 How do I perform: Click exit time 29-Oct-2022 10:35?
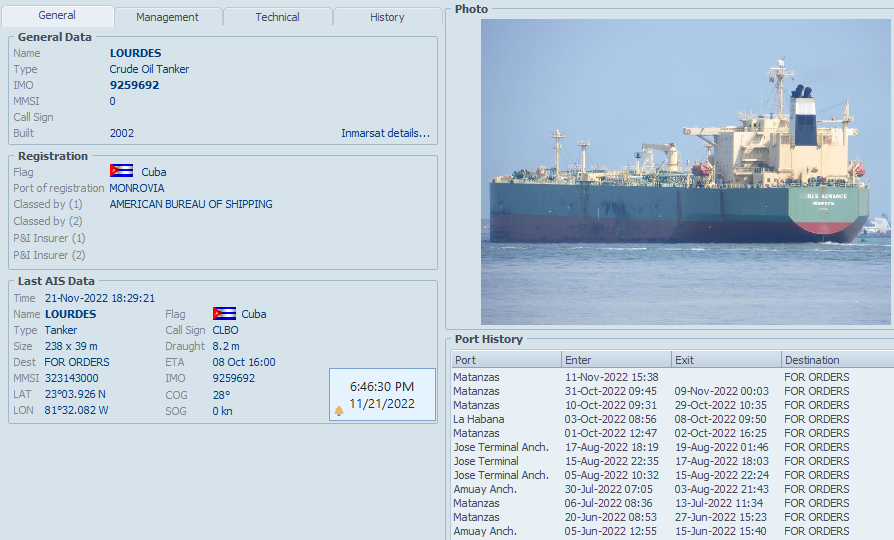(721, 405)
